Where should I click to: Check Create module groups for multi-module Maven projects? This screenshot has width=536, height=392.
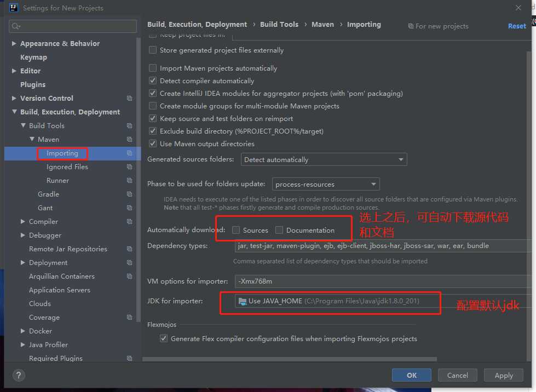(x=153, y=106)
